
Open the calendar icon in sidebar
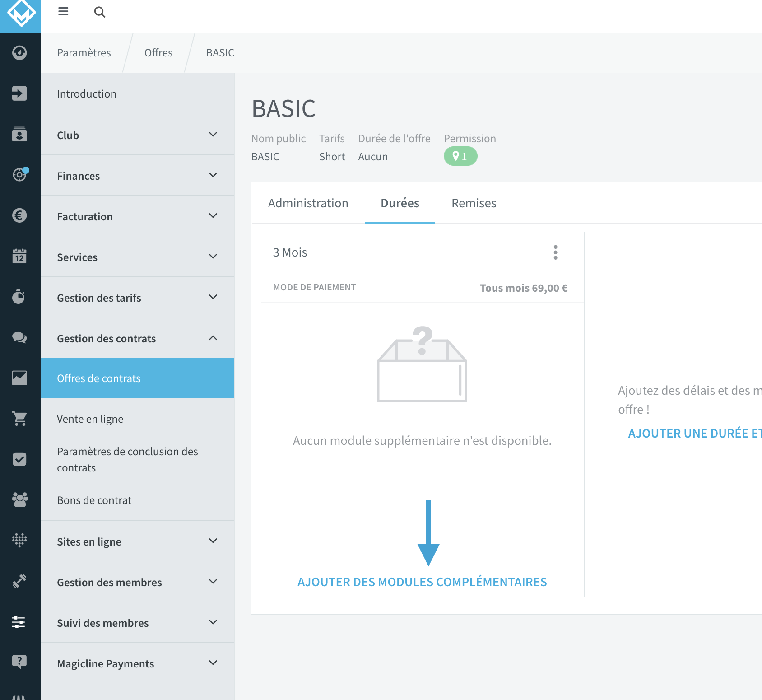click(19, 256)
